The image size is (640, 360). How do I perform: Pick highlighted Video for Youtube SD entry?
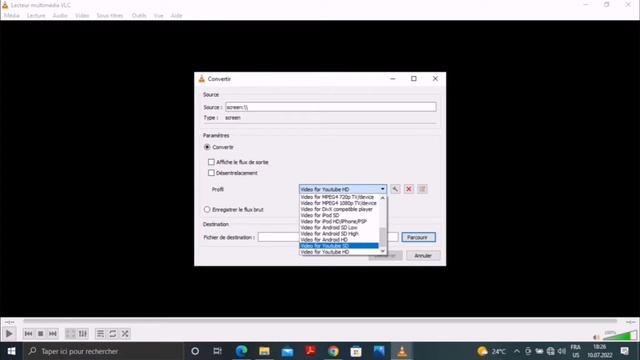[x=339, y=246]
